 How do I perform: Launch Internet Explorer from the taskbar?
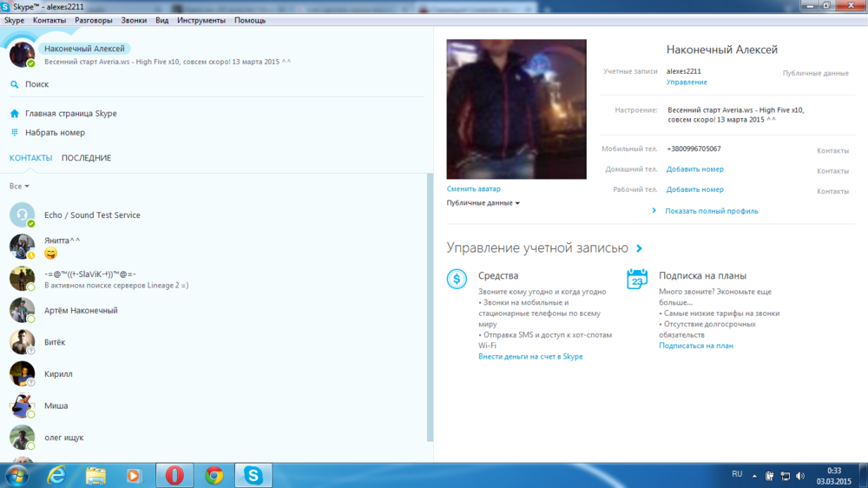[x=56, y=475]
